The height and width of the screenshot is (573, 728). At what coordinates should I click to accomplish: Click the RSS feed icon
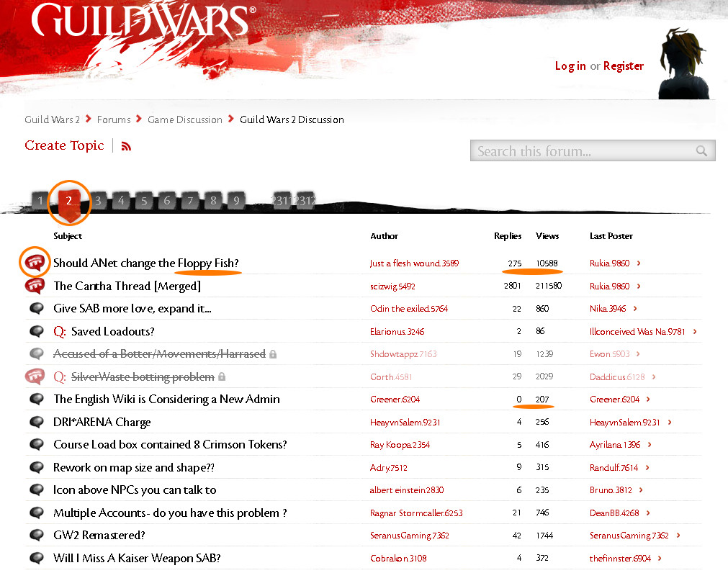pyautogui.click(x=126, y=147)
